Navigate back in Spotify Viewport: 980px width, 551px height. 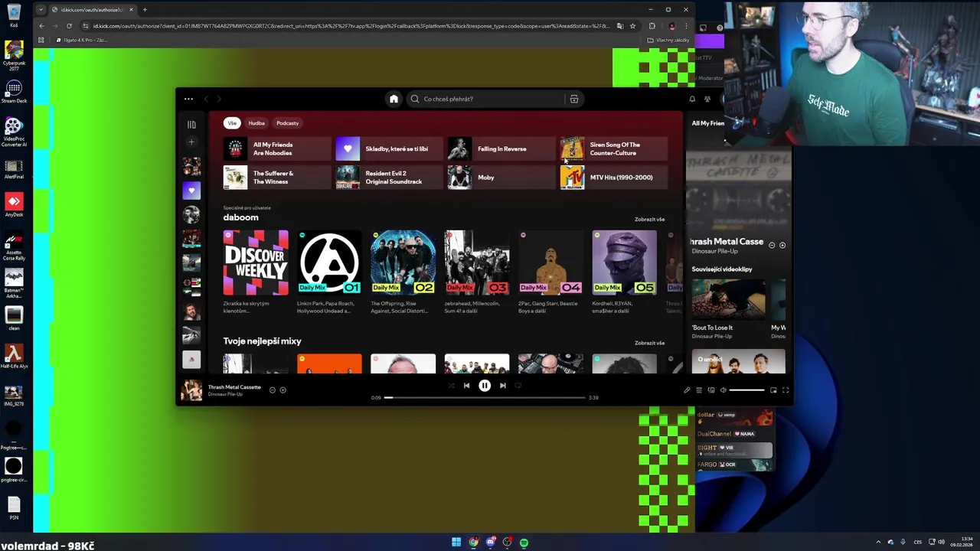click(206, 99)
